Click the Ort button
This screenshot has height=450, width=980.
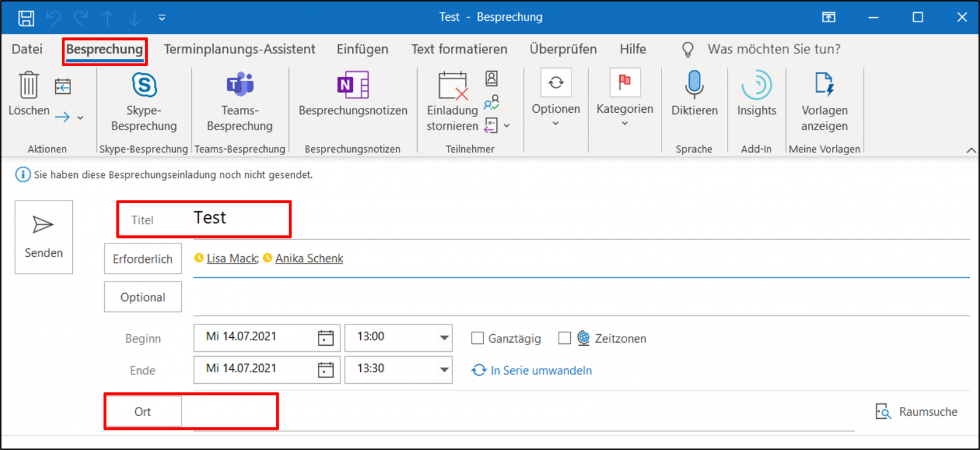[x=143, y=411]
